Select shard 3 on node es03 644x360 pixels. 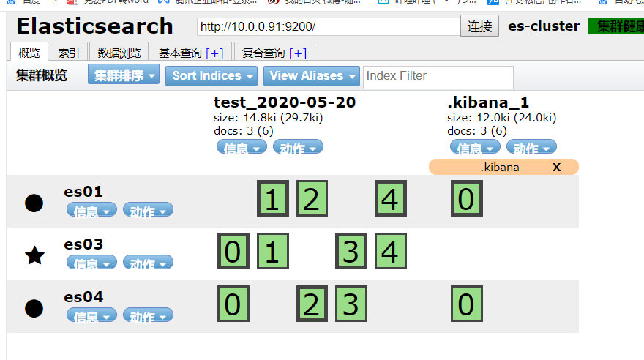(351, 251)
